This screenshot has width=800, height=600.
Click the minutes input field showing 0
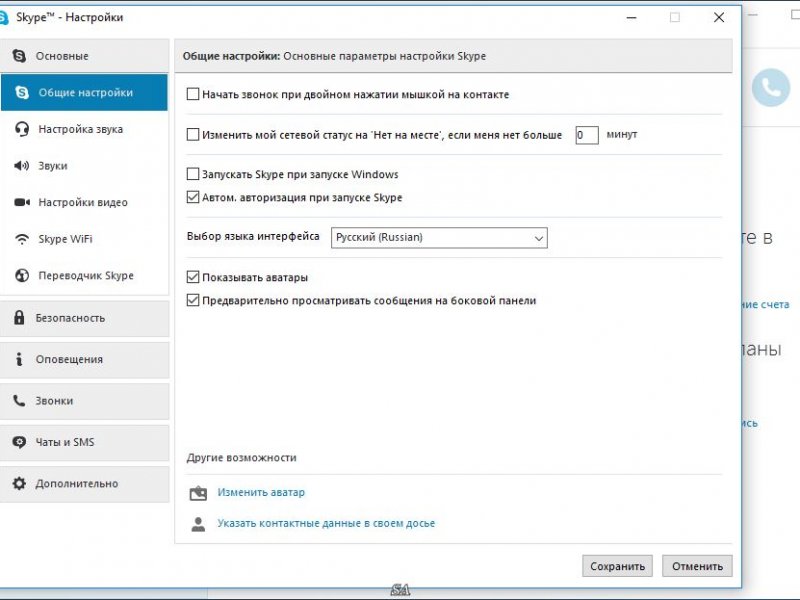587,135
